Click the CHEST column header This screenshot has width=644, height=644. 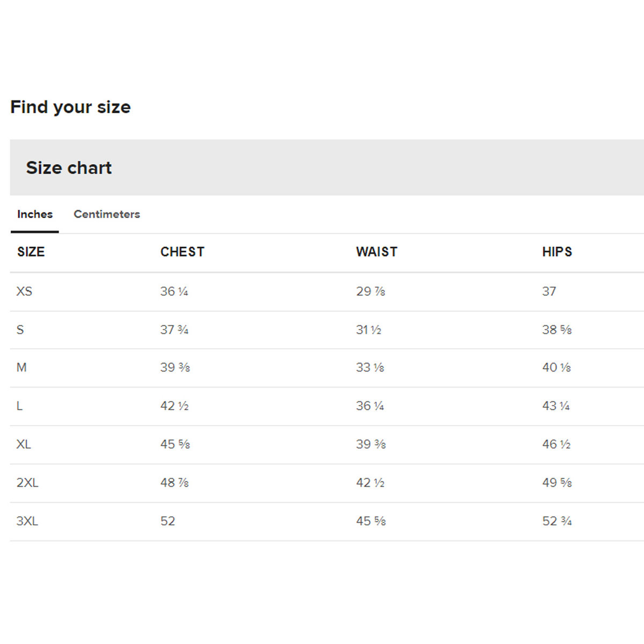182,252
